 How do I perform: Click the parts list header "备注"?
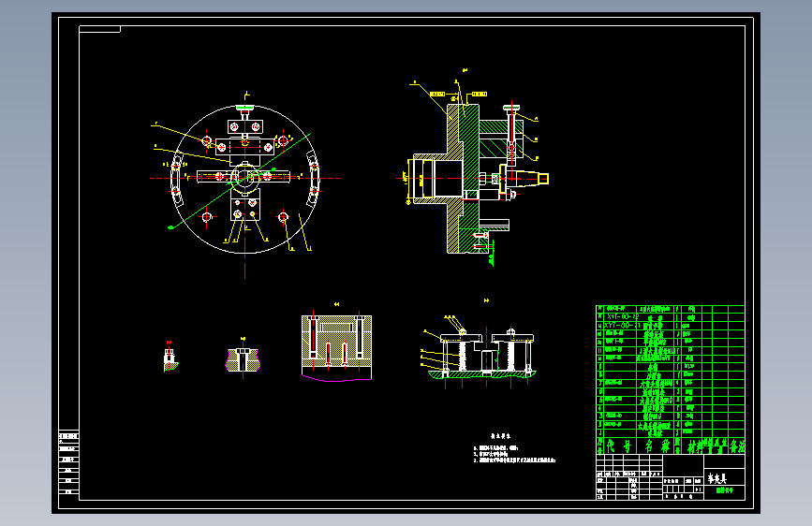(x=737, y=446)
